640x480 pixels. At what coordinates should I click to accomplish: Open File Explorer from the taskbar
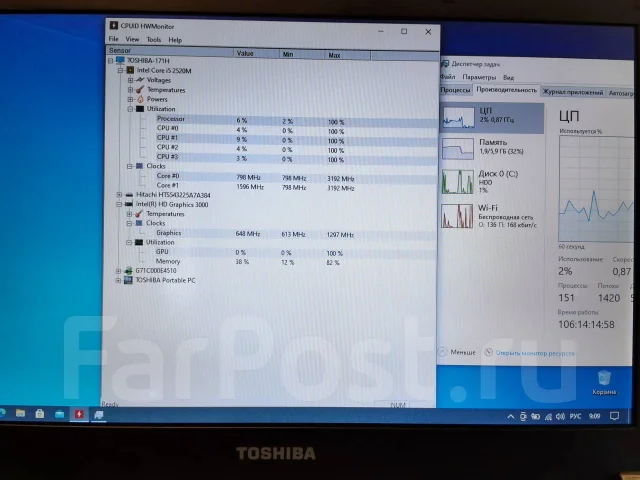20,413
